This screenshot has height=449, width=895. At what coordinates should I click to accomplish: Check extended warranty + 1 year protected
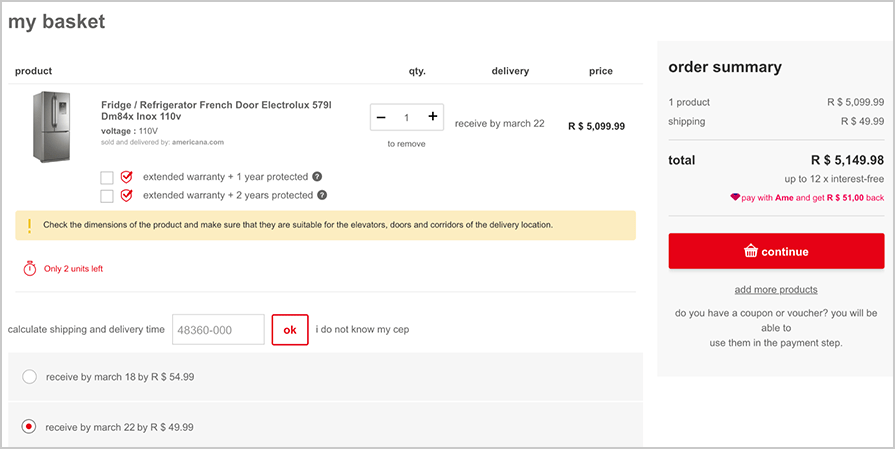click(x=107, y=177)
